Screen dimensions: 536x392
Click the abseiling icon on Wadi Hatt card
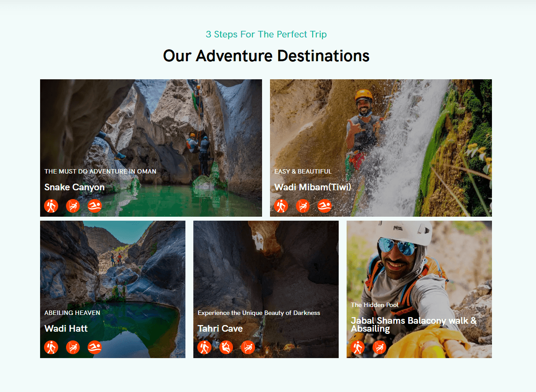[x=73, y=347]
